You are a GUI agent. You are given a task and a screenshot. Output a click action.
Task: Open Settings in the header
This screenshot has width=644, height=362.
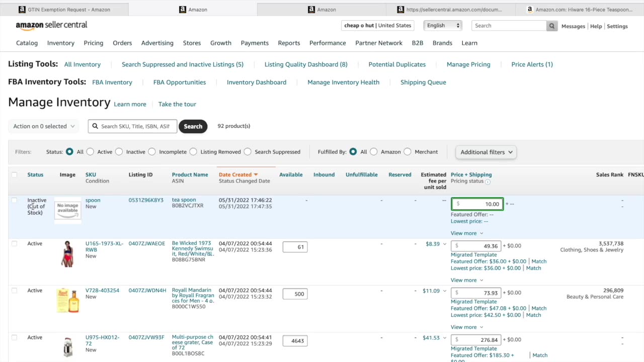(x=617, y=26)
